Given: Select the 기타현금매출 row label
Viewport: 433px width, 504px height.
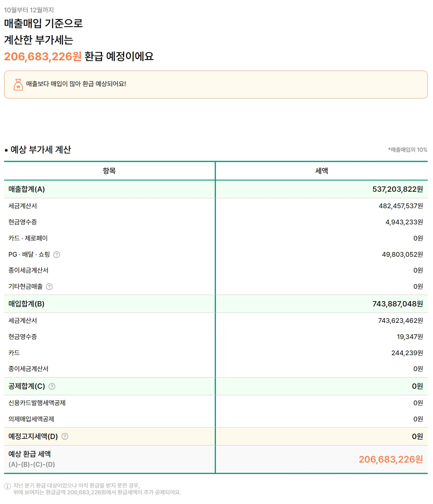Looking at the screenshot, I should click(26, 286).
